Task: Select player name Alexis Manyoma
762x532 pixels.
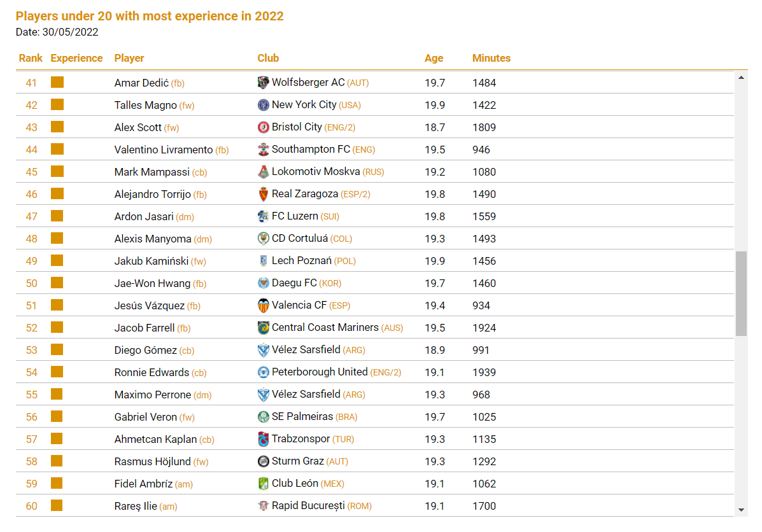Action: [153, 239]
